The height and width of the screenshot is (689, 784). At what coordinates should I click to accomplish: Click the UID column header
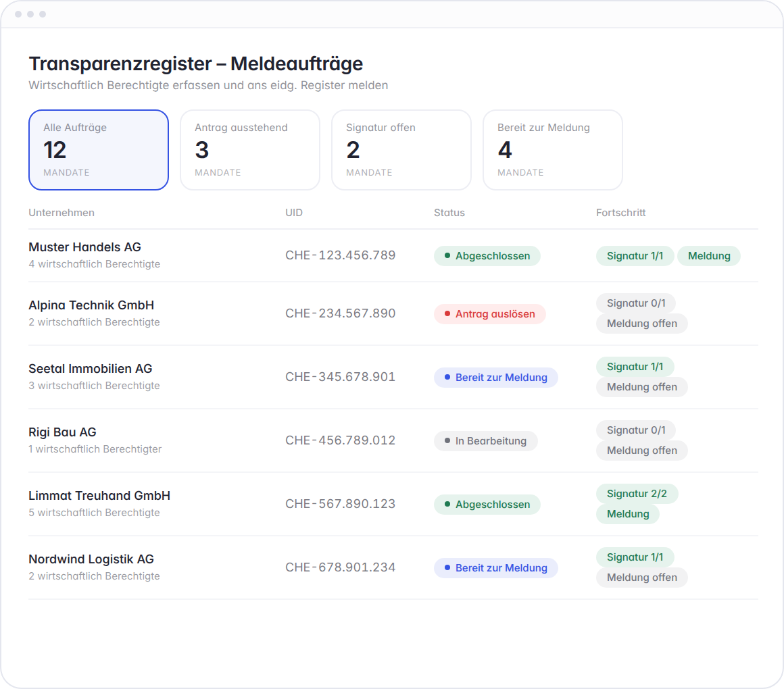[294, 213]
